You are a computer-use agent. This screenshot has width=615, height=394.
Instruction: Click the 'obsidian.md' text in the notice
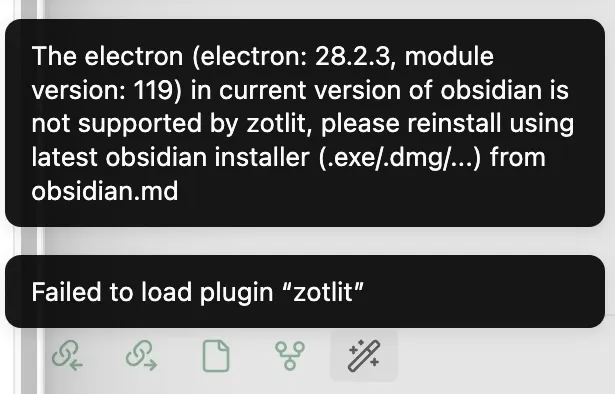click(x=105, y=191)
